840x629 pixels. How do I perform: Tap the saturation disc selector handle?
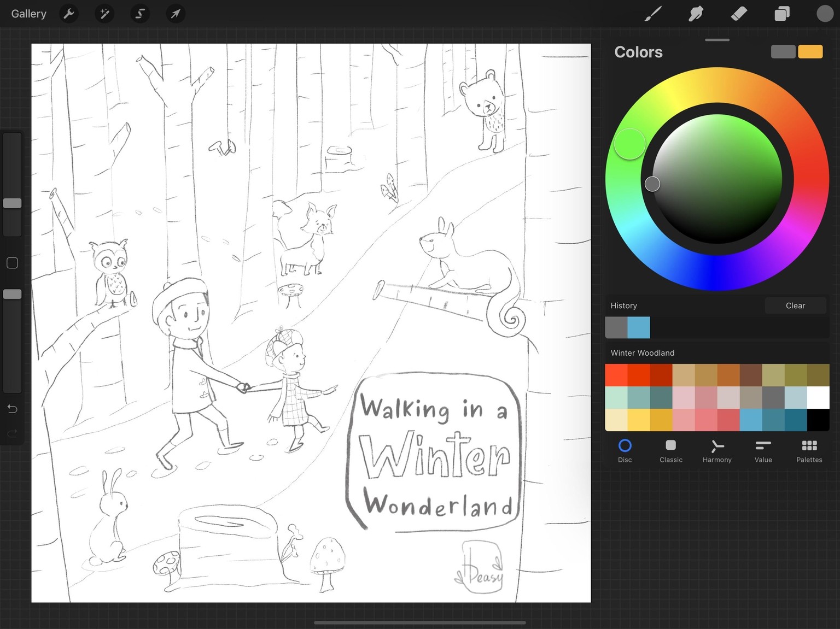tap(652, 184)
